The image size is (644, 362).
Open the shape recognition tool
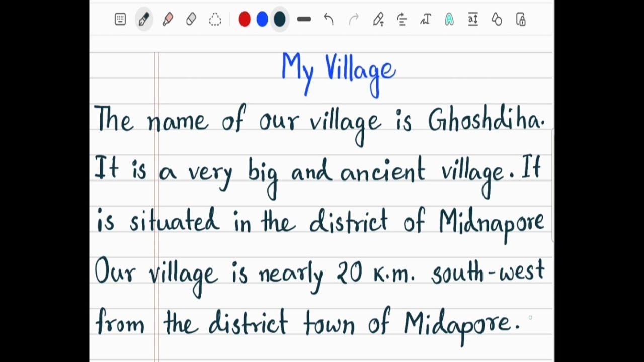coord(497,20)
